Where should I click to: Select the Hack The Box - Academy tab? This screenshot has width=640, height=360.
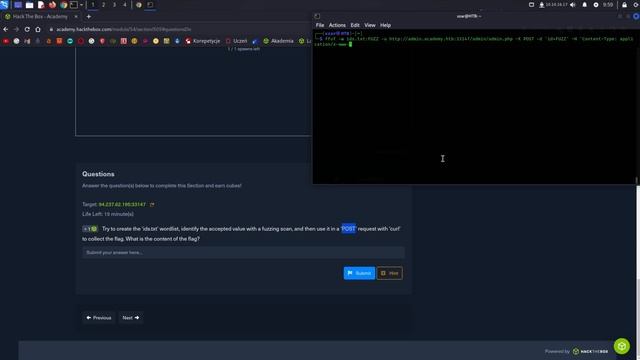40,17
